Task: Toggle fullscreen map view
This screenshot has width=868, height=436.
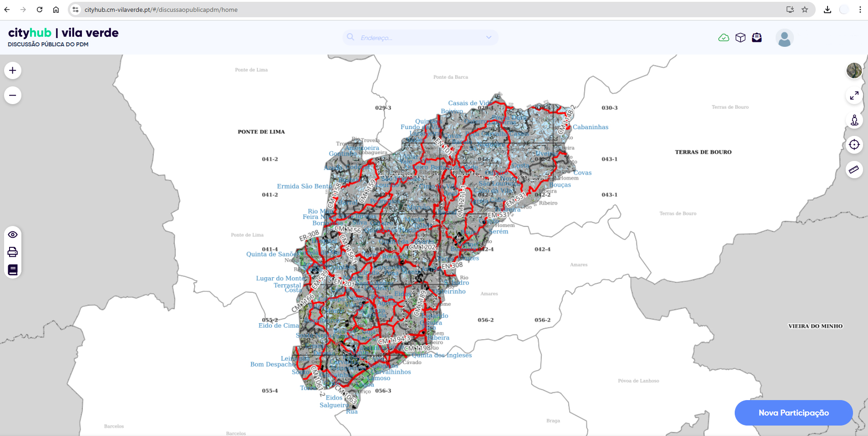Action: pyautogui.click(x=854, y=96)
